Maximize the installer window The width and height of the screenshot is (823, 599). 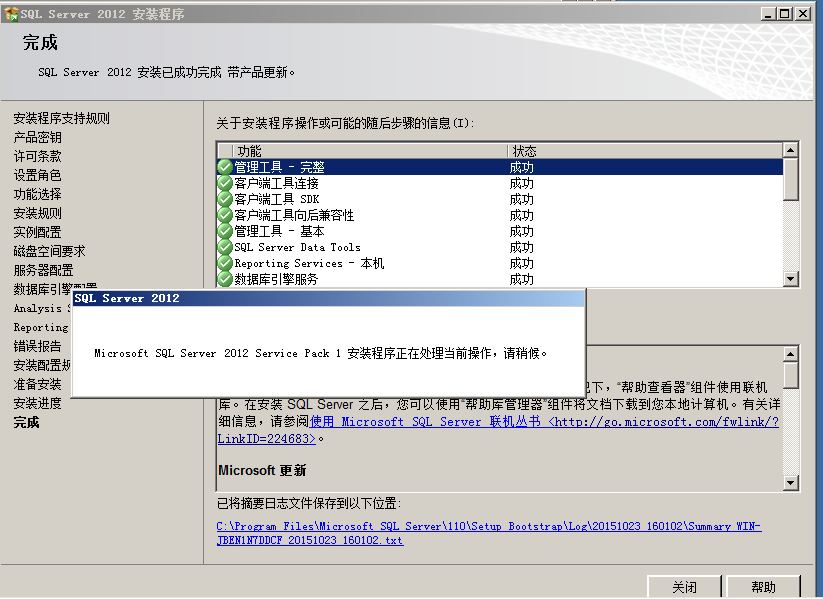(x=785, y=14)
